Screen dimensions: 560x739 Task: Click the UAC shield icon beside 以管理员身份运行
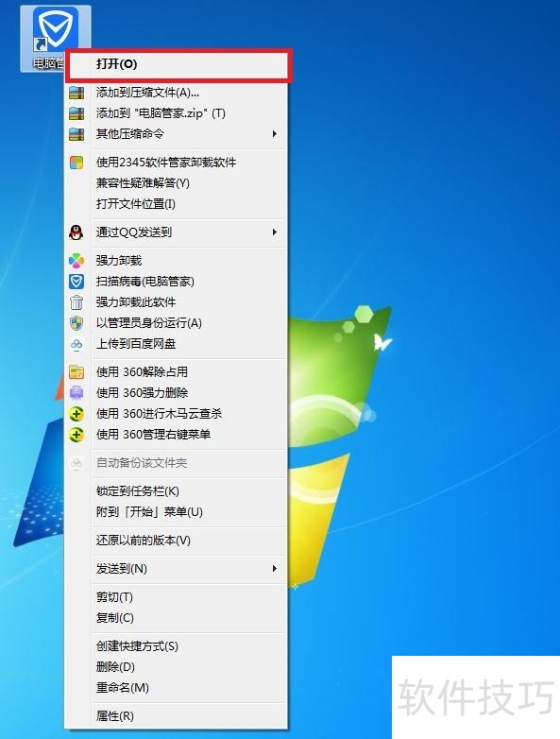click(76, 323)
